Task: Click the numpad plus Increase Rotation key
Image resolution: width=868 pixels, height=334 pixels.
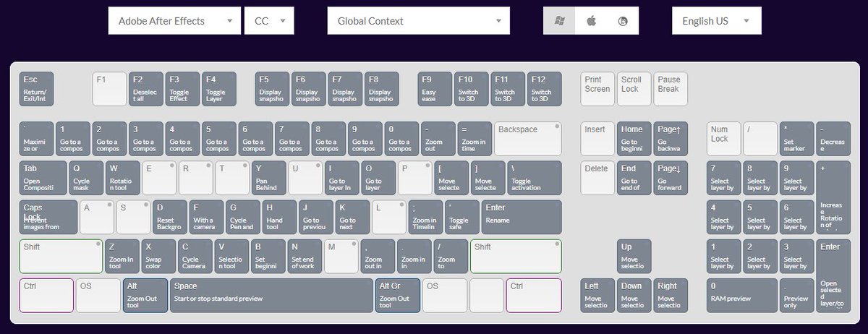Action: 833,197
